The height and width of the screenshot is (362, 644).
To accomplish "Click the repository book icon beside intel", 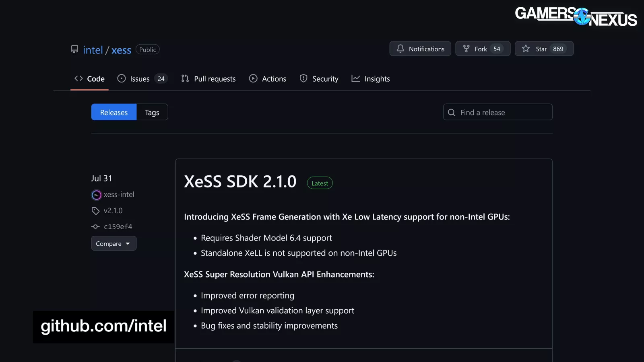I will pyautogui.click(x=74, y=49).
